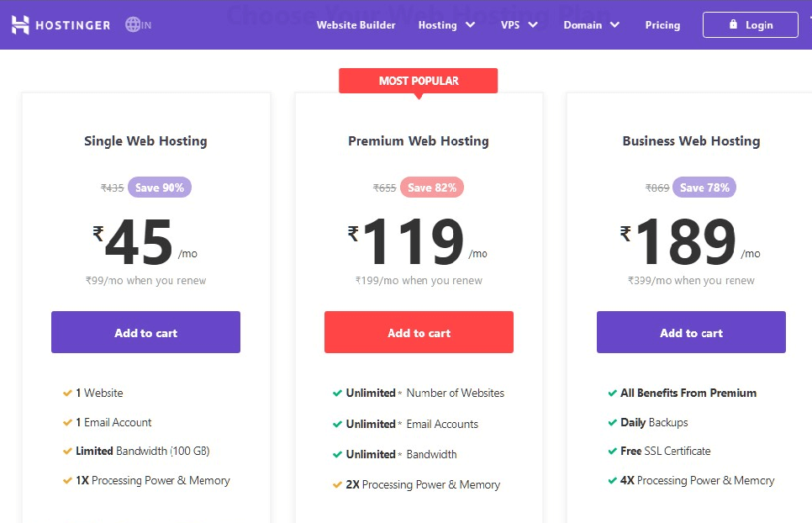Click the Save 82% badge
The image size is (812, 523).
click(x=432, y=188)
